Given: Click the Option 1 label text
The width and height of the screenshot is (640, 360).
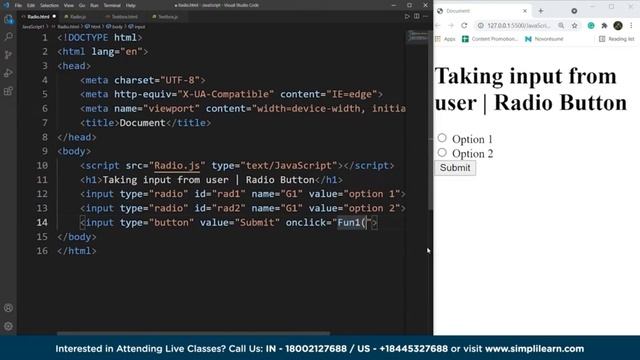Looking at the screenshot, I should coord(472,139).
